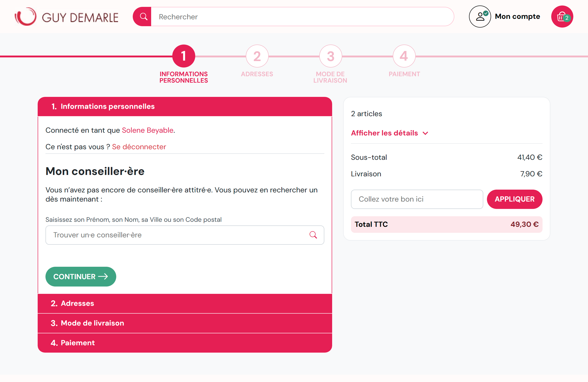
Task: Click the Appliquer coupon button
Action: coord(514,199)
